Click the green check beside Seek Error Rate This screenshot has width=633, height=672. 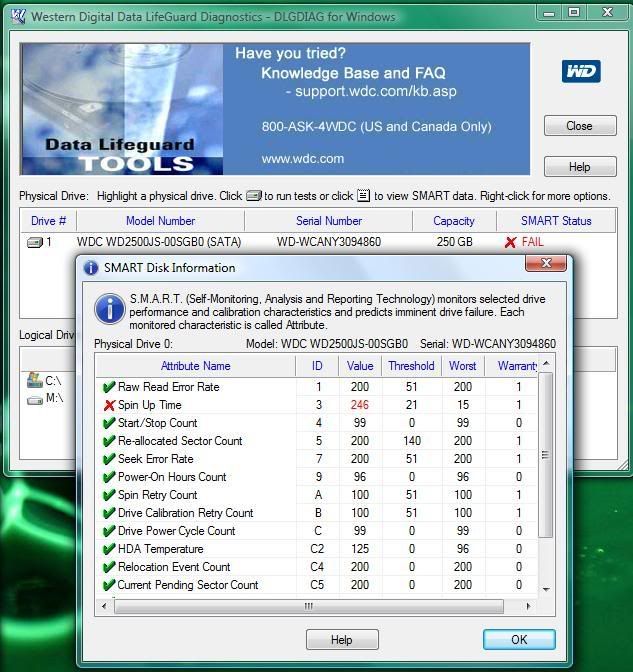pyautogui.click(x=109, y=459)
